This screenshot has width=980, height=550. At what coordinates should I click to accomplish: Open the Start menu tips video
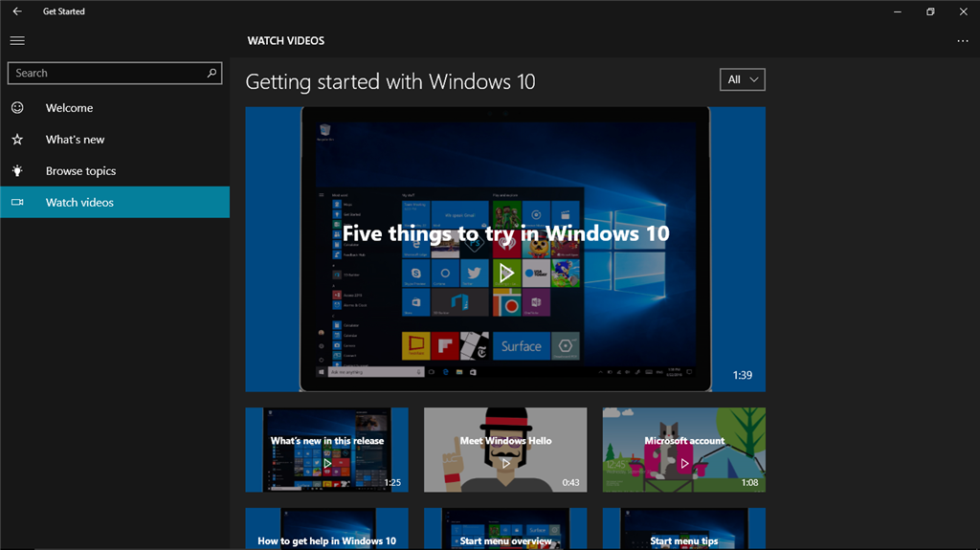(684, 529)
